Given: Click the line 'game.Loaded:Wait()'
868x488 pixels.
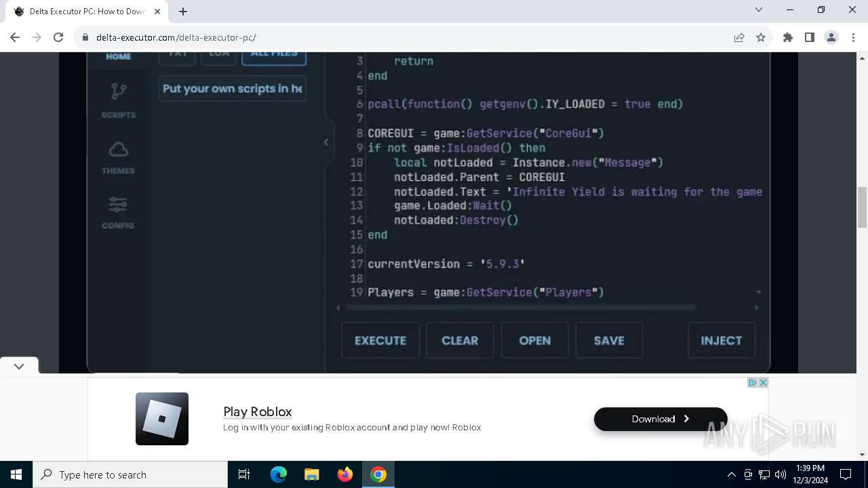Looking at the screenshot, I should pos(453,205).
